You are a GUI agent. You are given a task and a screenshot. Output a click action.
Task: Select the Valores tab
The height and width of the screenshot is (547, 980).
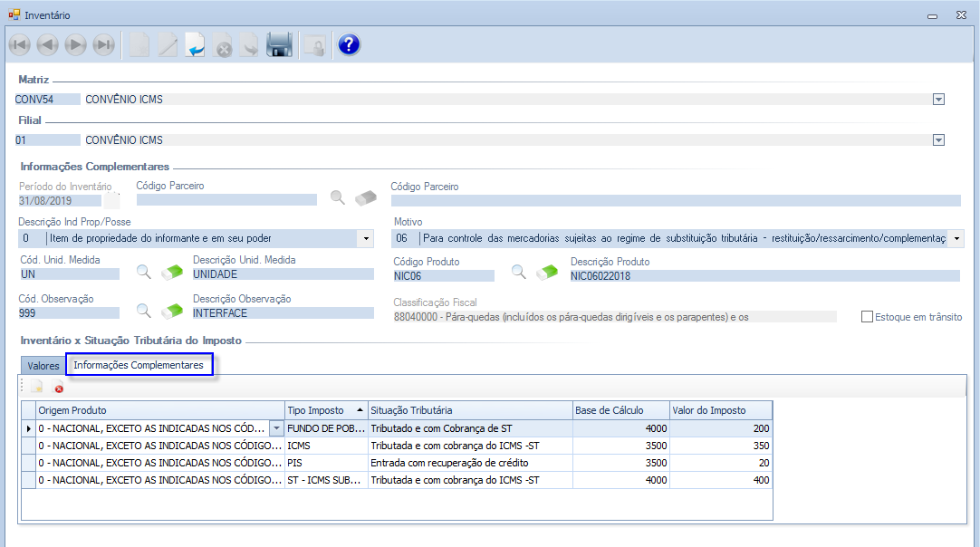[43, 366]
